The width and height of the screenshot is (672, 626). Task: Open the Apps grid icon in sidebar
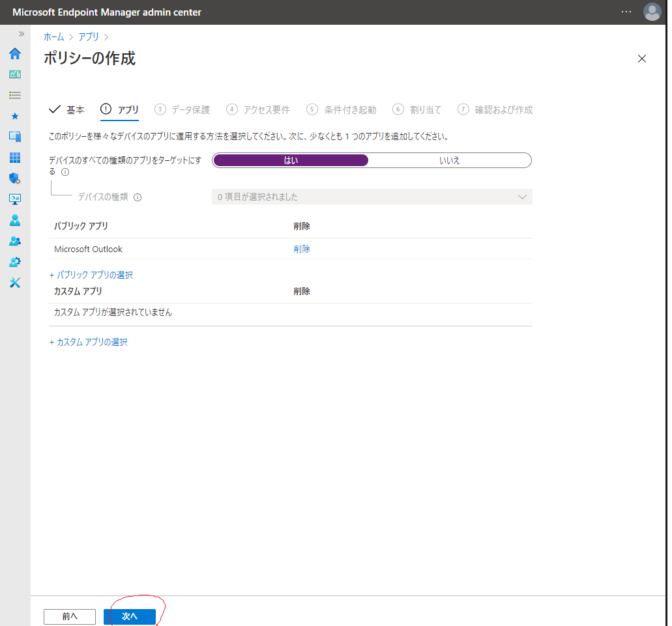pyautogui.click(x=15, y=158)
